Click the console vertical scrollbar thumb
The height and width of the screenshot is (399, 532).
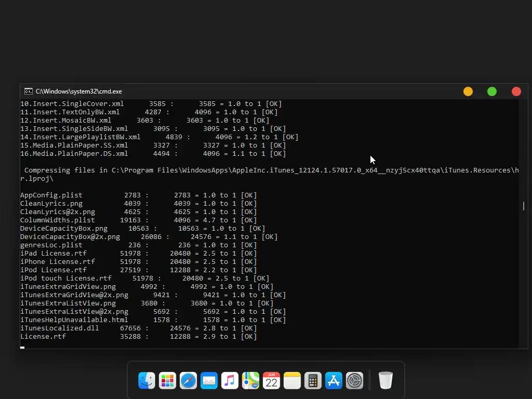click(524, 206)
